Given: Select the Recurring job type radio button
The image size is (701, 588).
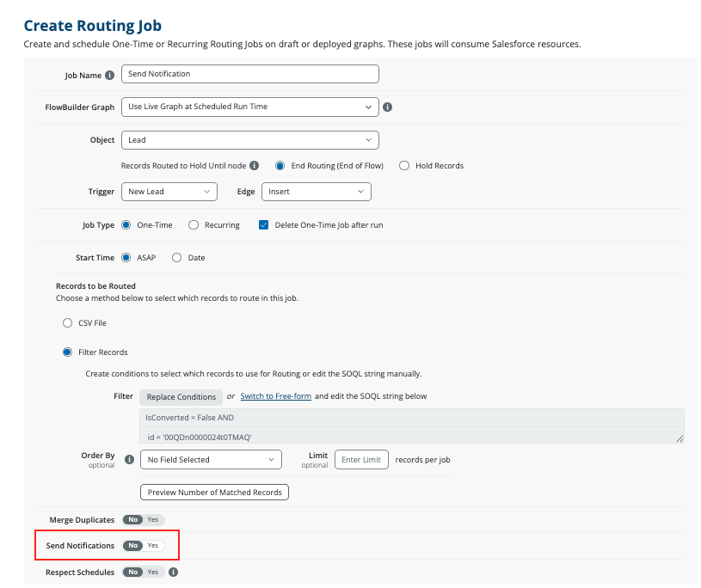Looking at the screenshot, I should pos(194,225).
